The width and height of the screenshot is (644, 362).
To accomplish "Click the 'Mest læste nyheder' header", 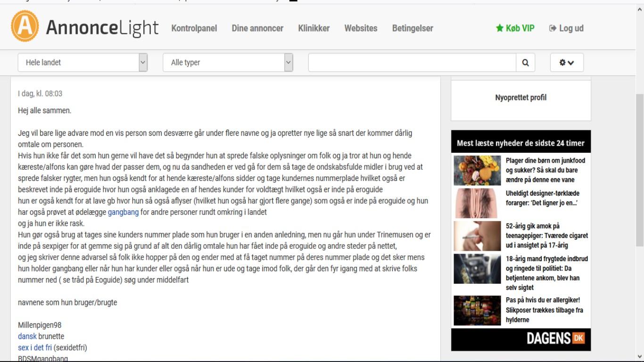I will point(521,143).
